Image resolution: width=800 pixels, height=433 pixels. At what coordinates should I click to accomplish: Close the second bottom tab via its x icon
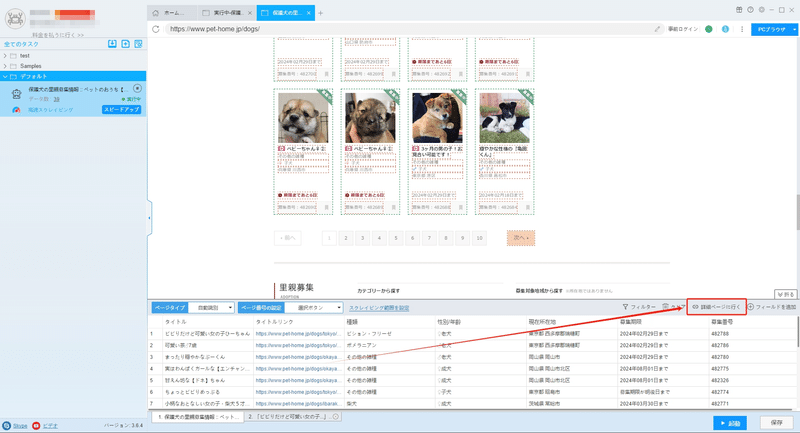(336, 417)
